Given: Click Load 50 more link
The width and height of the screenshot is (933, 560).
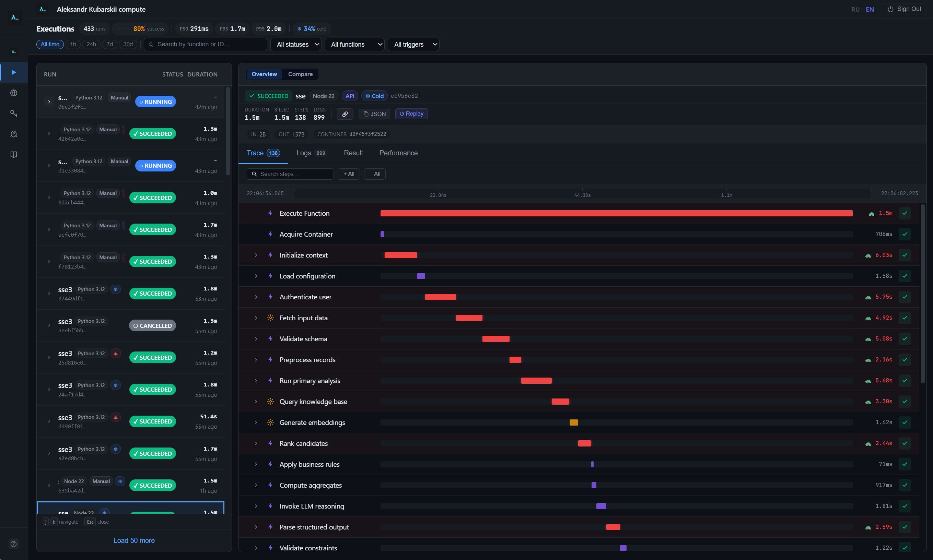Looking at the screenshot, I should (134, 540).
